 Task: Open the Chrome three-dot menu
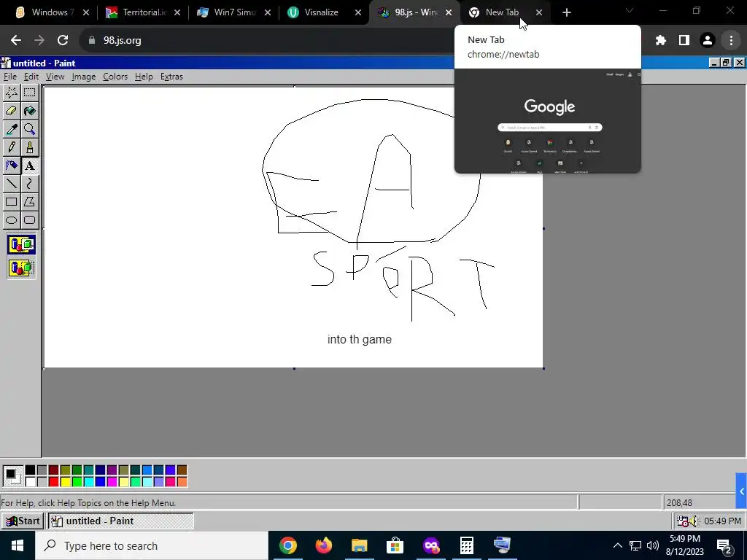tap(731, 41)
